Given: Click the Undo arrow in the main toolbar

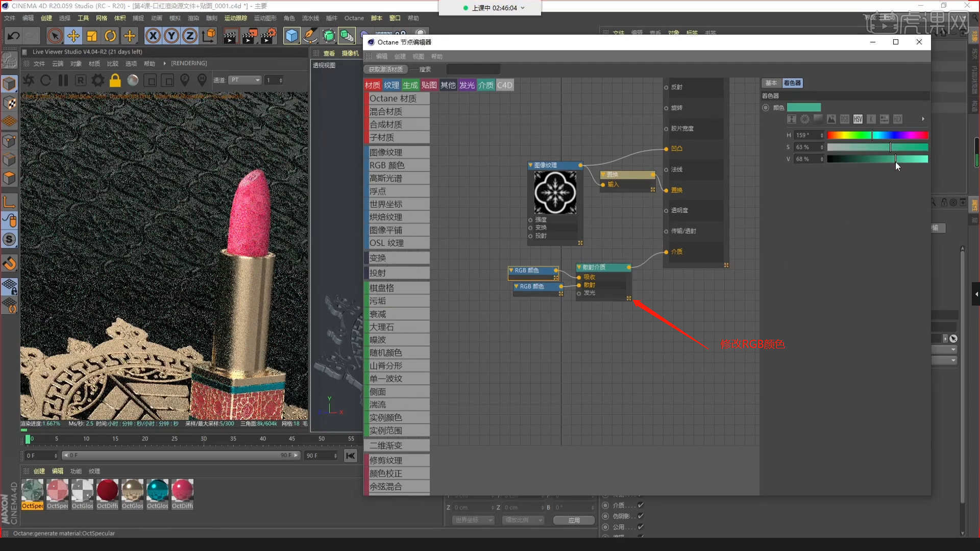Looking at the screenshot, I should coord(14,36).
